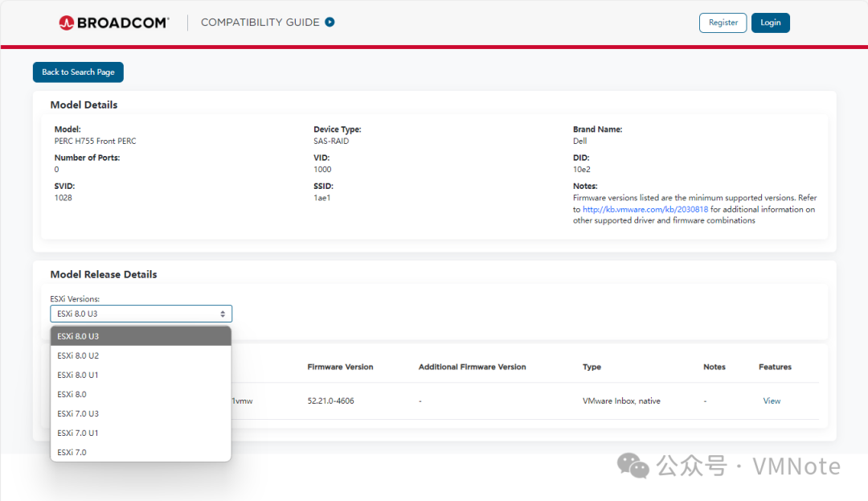Screen dimensions: 868x501
Task: Click the Firmware Version column header
Action: point(341,367)
